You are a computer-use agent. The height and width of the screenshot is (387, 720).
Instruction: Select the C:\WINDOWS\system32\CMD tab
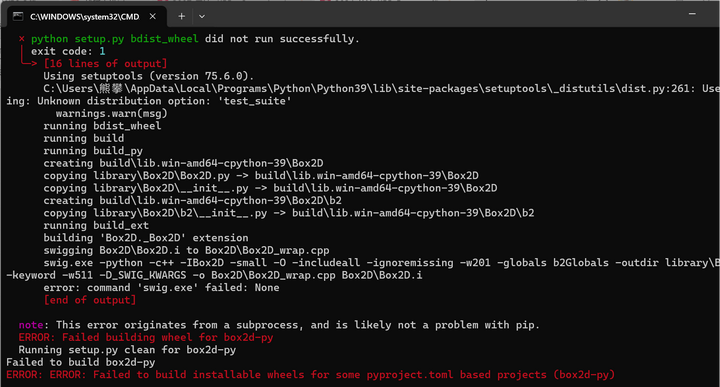(84, 17)
